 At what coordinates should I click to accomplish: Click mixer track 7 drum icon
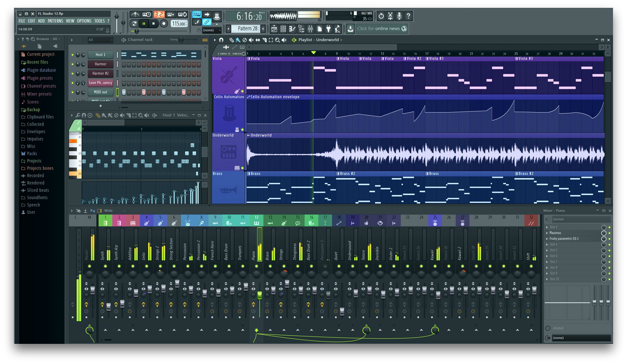click(x=188, y=223)
